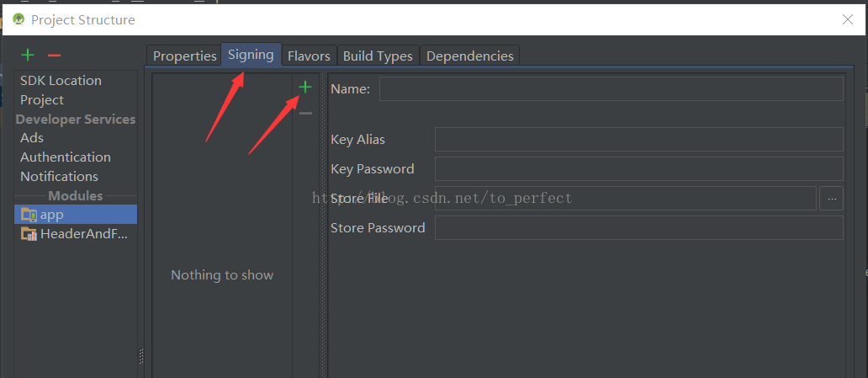Focus the Store Password field
The height and width of the screenshot is (378, 868).
639,227
